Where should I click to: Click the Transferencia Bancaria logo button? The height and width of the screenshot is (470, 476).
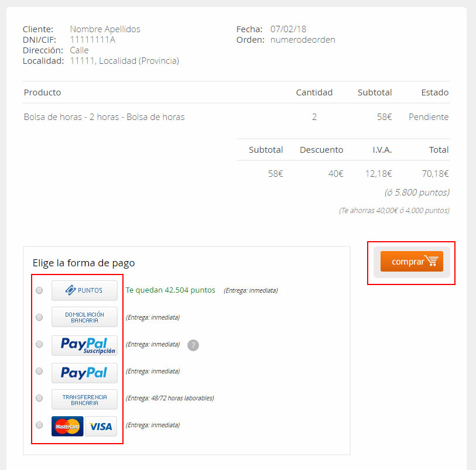coord(84,400)
